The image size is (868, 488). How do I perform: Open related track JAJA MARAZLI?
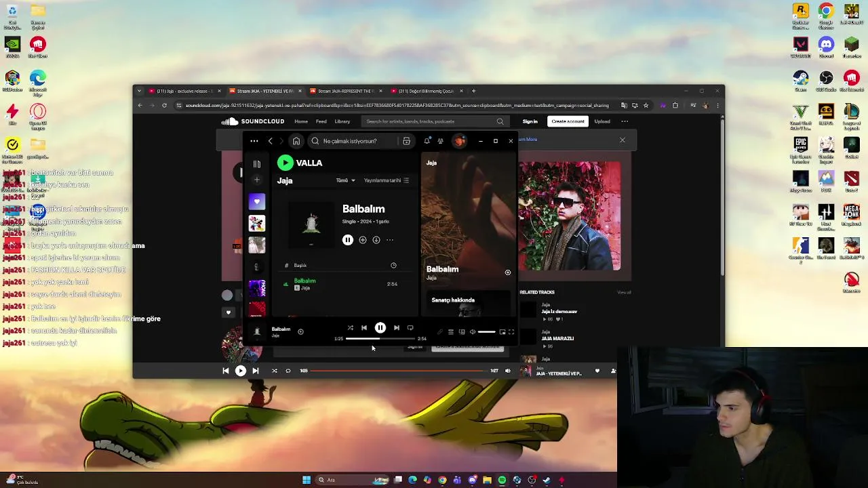pyautogui.click(x=557, y=338)
